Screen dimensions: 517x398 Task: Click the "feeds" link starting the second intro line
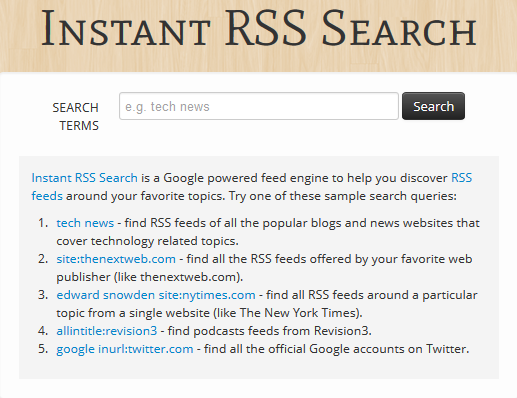point(47,196)
